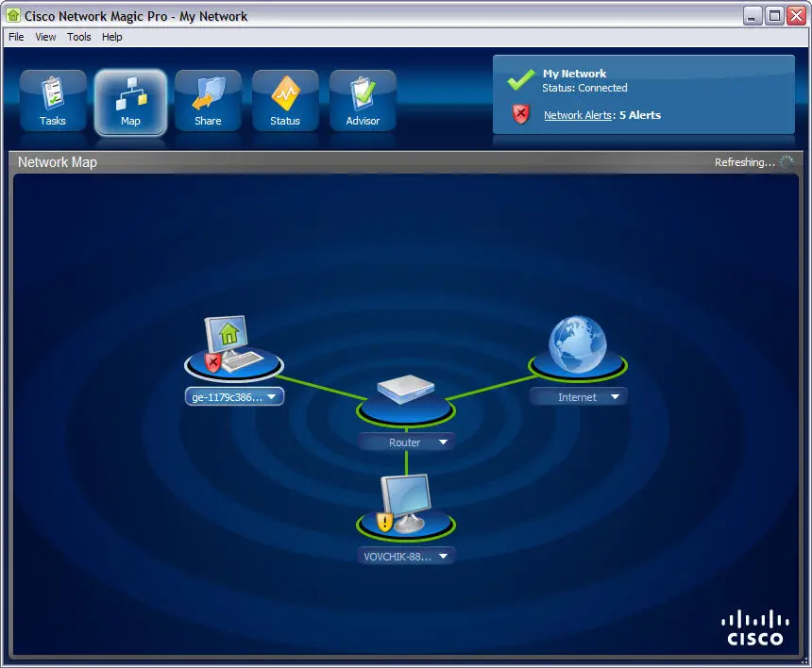Click the red Network Alerts shield icon
The image size is (812, 668).
coord(521,114)
